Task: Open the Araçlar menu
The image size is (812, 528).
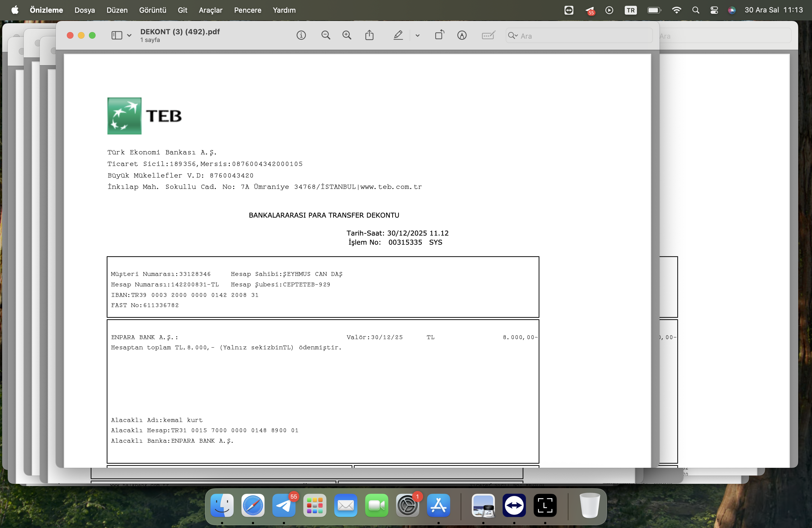Action: tap(210, 10)
